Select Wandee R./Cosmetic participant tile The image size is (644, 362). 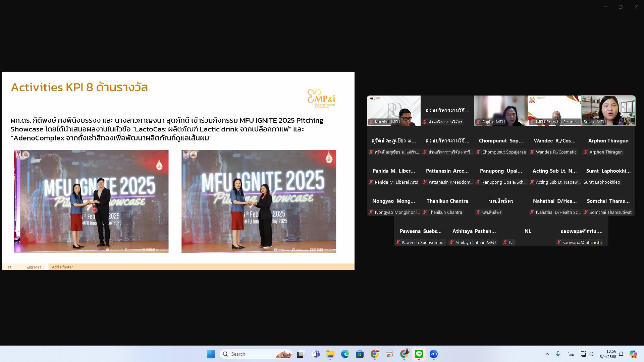pyautogui.click(x=555, y=141)
